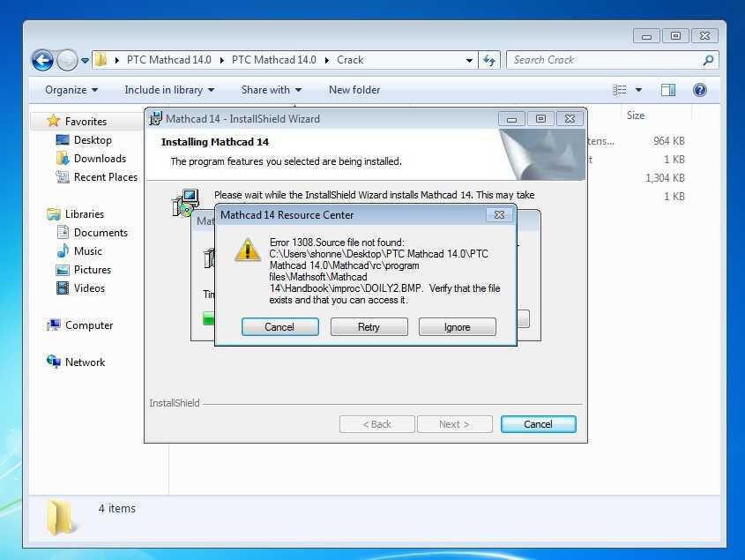
Task: Click the Music note icon
Action: [x=63, y=251]
